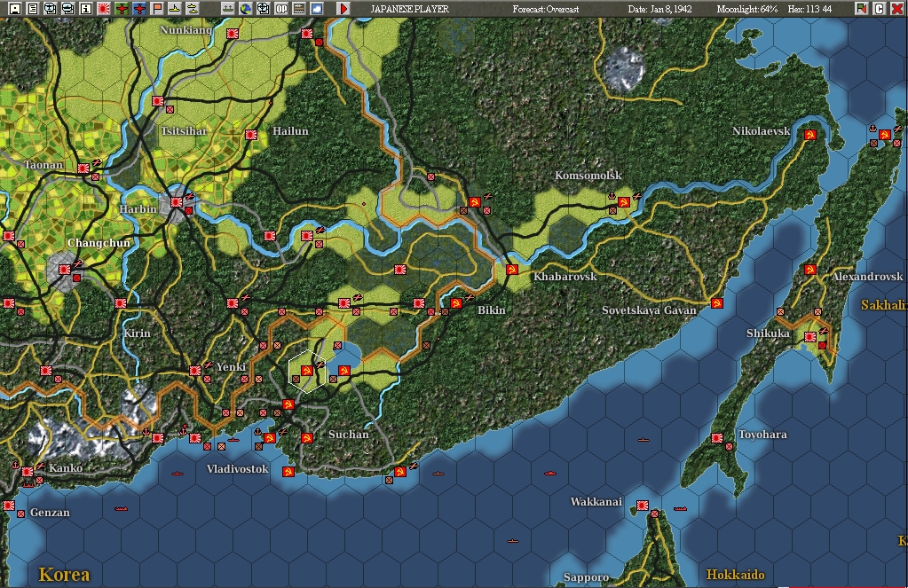908x588 pixels.
Task: Click the orange flag toolbar icon
Action: (157, 8)
